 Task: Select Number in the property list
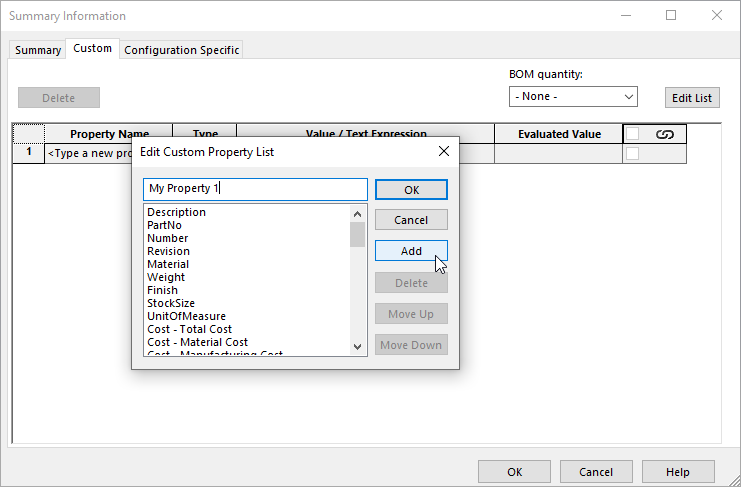[x=167, y=238]
